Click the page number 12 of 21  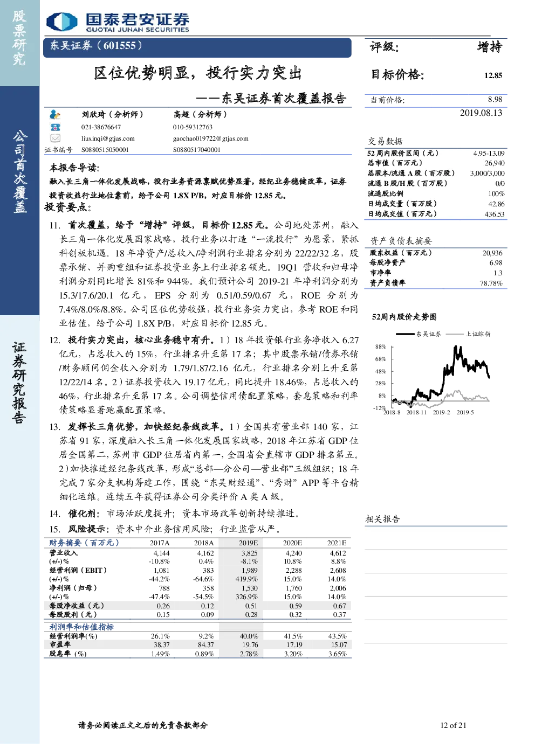(453, 725)
